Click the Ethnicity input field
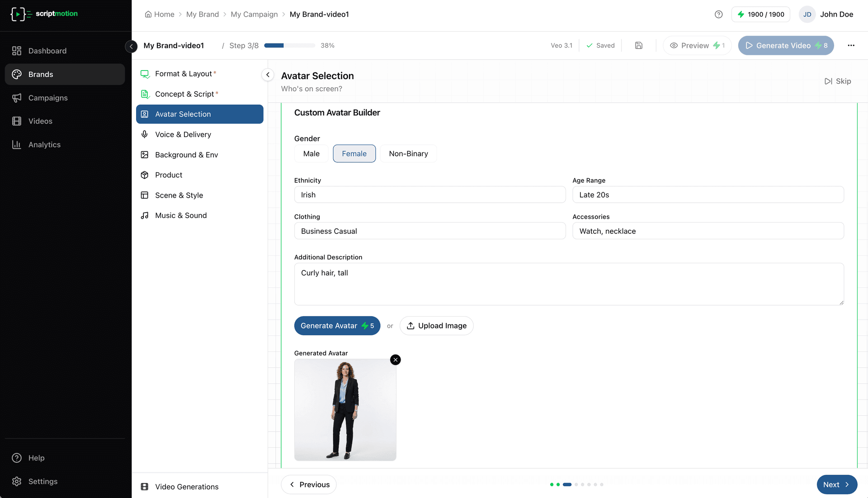This screenshot has height=498, width=868. pyautogui.click(x=429, y=195)
